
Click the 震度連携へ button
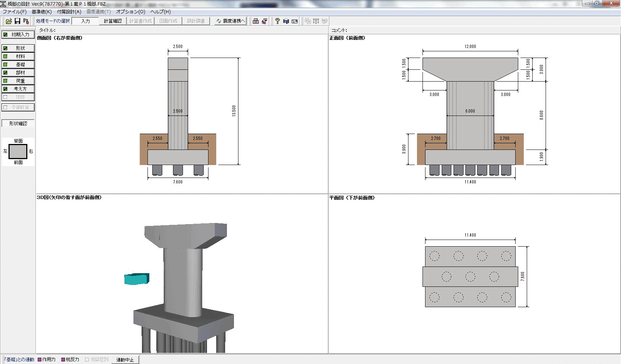click(x=231, y=21)
